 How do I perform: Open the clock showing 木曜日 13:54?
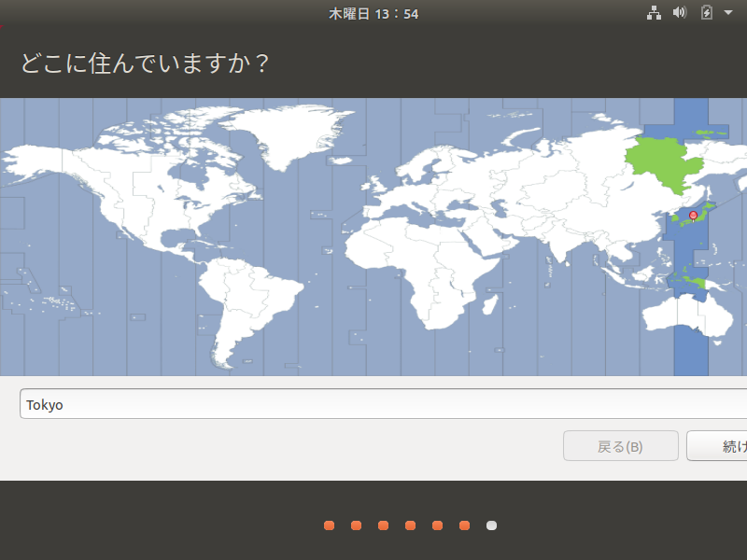tap(373, 14)
